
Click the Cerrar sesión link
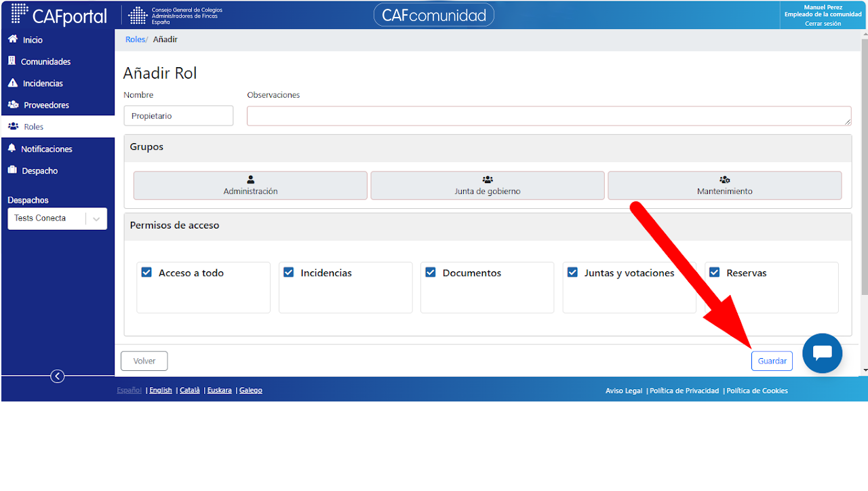[823, 24]
